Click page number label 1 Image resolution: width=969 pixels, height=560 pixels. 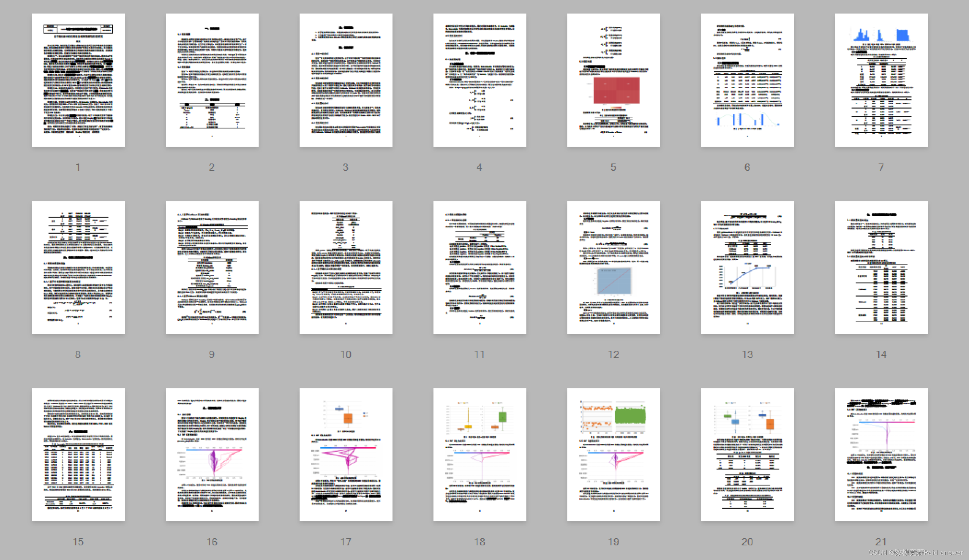[x=78, y=167]
